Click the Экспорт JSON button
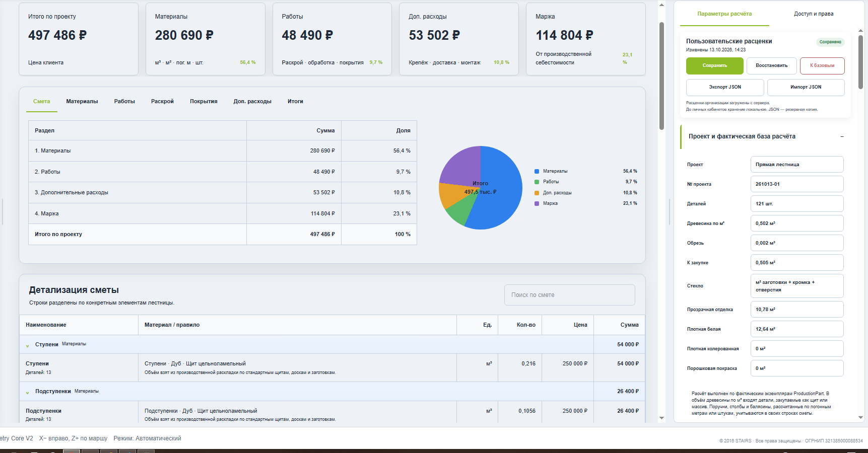Image resolution: width=868 pixels, height=453 pixels. tap(725, 88)
